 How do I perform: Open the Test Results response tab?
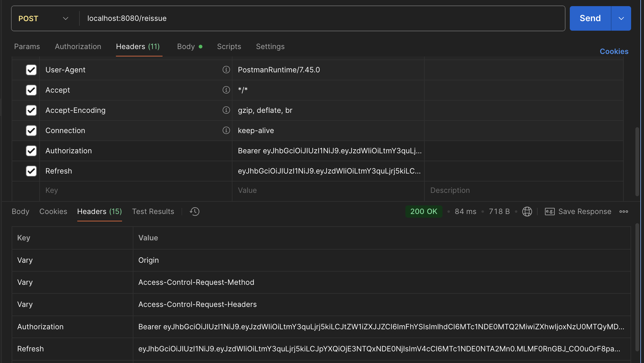[x=153, y=212]
